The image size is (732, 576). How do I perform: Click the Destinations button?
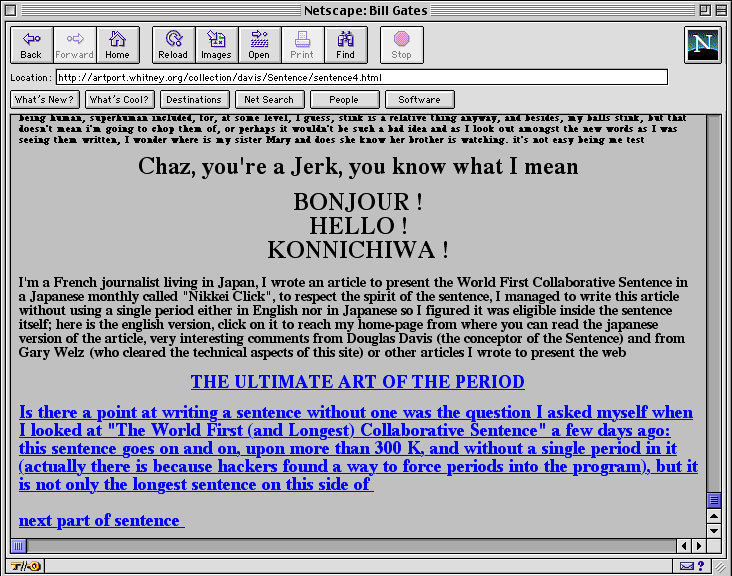(195, 99)
